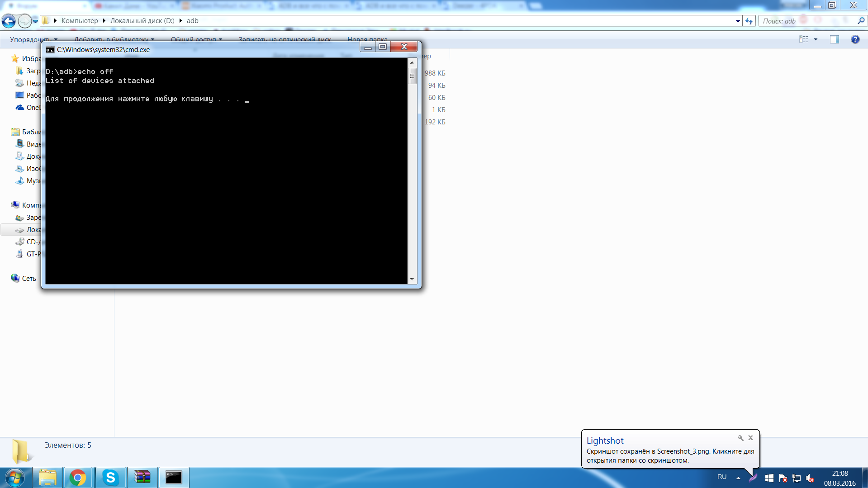The image size is (868, 488).
Task: Maximize the cmd.exe window
Action: [x=383, y=47]
